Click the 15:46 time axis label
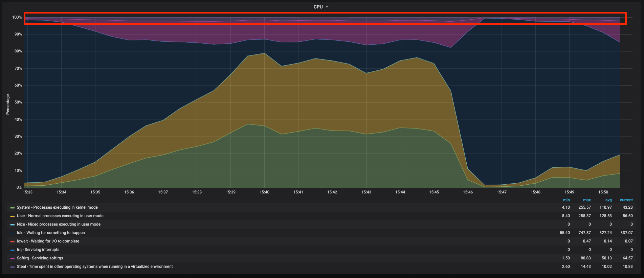This screenshot has height=278, width=644. [x=468, y=192]
